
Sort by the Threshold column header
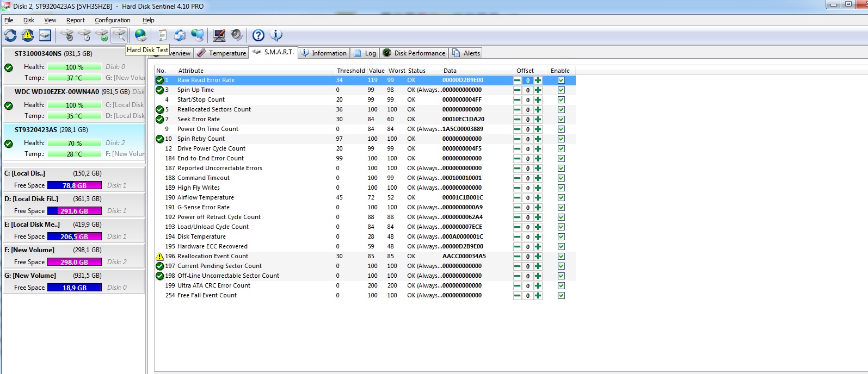[351, 71]
